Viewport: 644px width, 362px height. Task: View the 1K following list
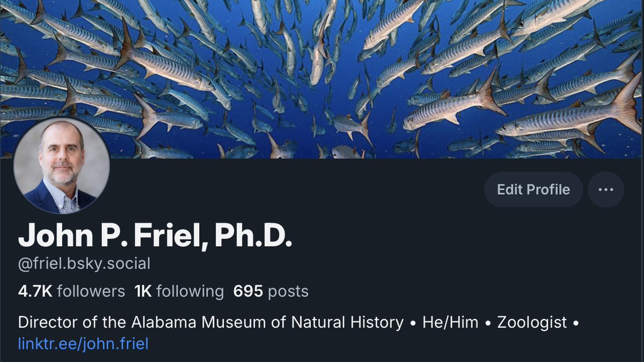point(179,291)
